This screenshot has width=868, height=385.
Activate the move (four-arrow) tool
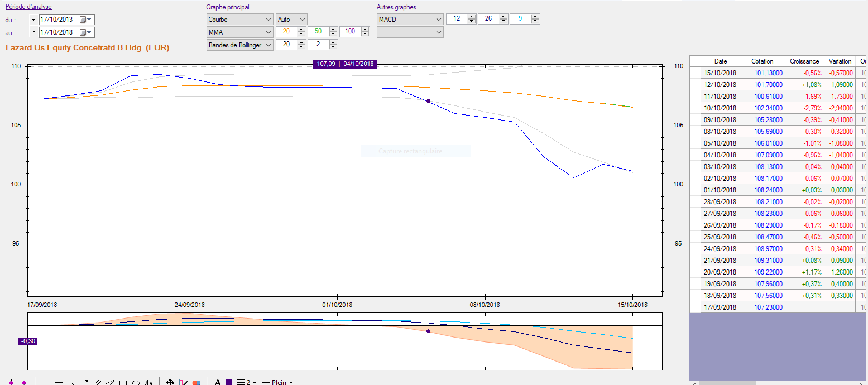170,382
